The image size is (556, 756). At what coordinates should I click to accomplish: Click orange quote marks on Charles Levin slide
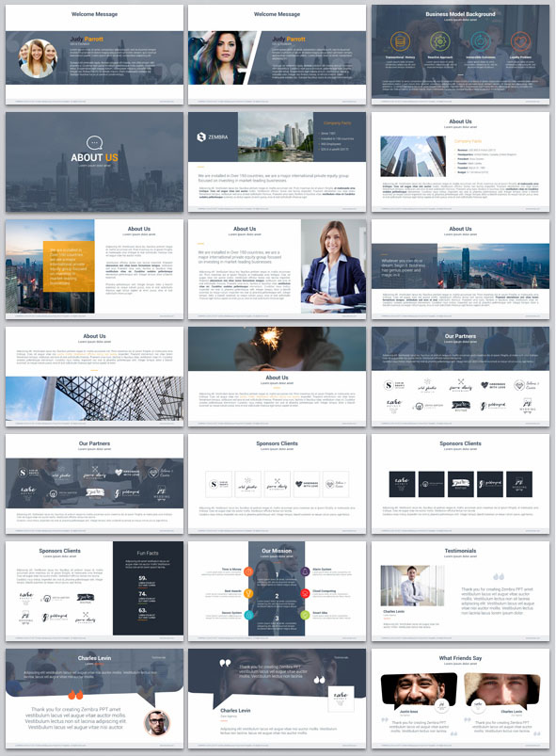click(75, 695)
